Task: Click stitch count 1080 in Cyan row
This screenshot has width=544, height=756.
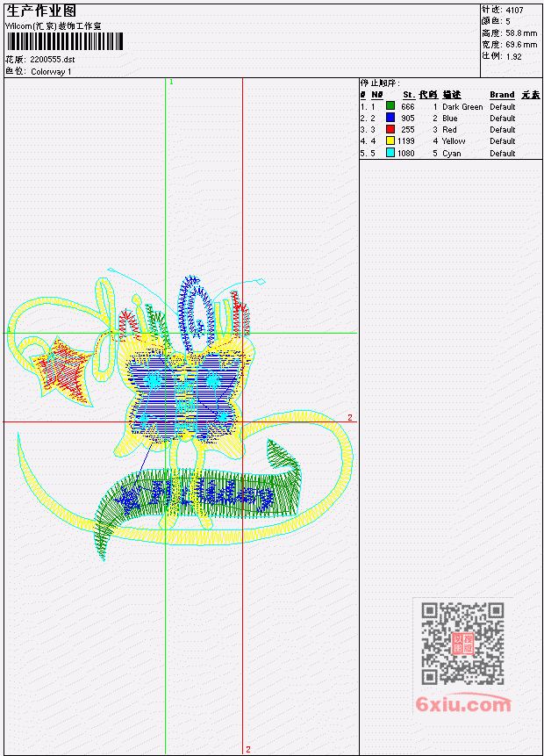Action: click(405, 154)
